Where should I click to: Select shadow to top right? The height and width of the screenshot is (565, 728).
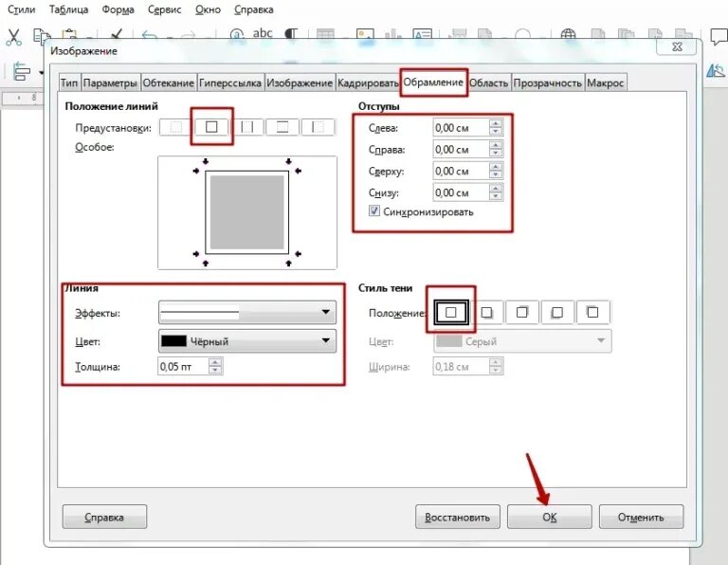tap(522, 312)
